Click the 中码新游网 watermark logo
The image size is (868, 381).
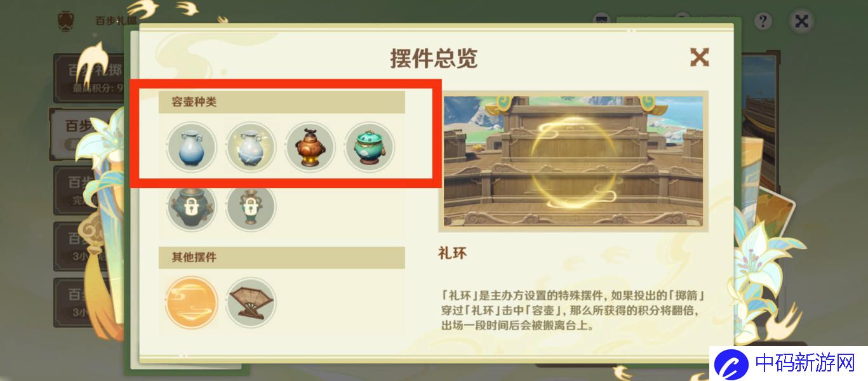(x=786, y=363)
